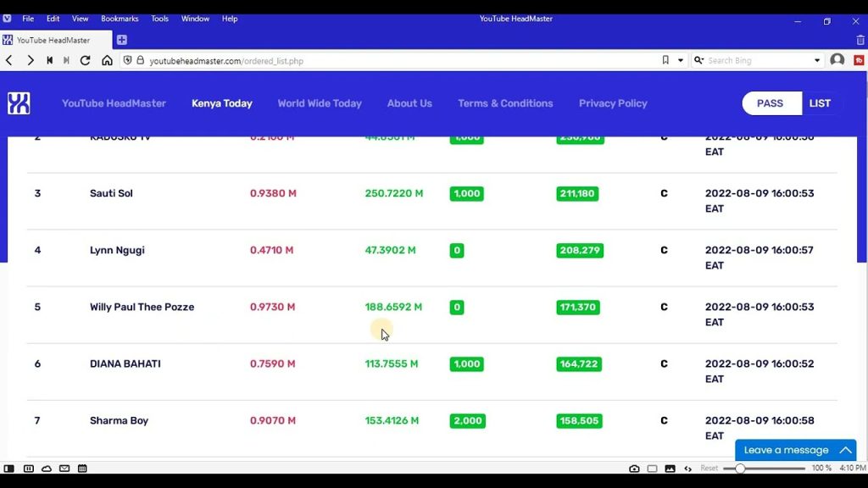Open the About Us page link
868x488 pixels.
409,103
